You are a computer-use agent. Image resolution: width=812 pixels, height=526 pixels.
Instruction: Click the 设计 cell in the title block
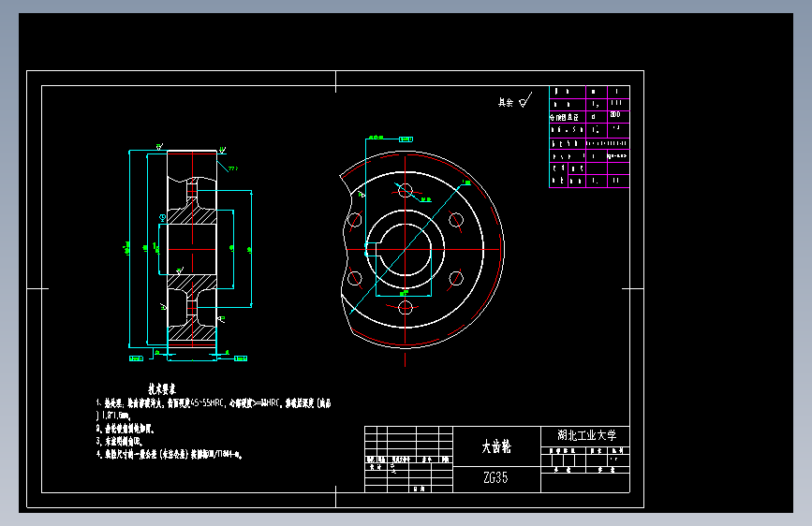[x=376, y=466]
